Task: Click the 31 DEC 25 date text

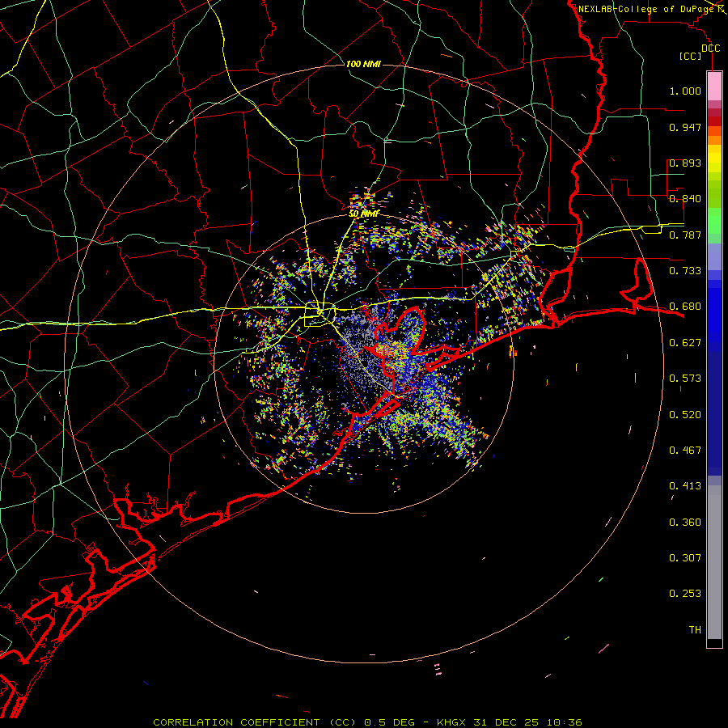Action: coord(506,722)
